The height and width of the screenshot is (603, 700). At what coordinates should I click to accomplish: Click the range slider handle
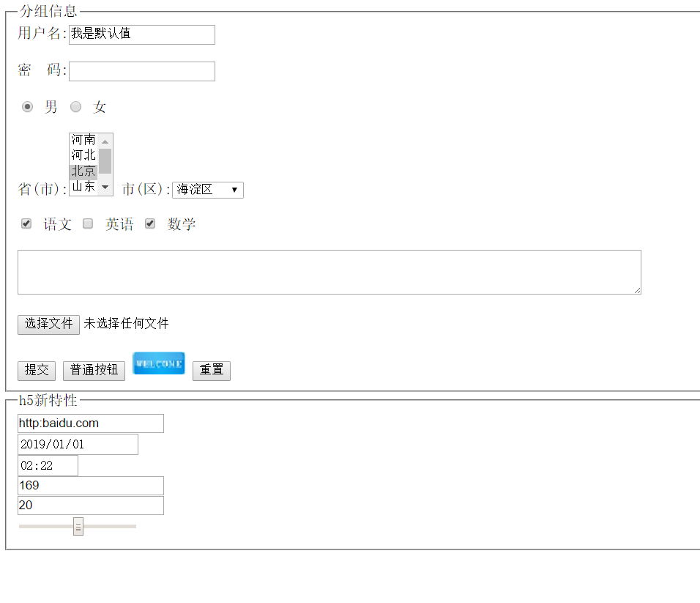point(78,527)
